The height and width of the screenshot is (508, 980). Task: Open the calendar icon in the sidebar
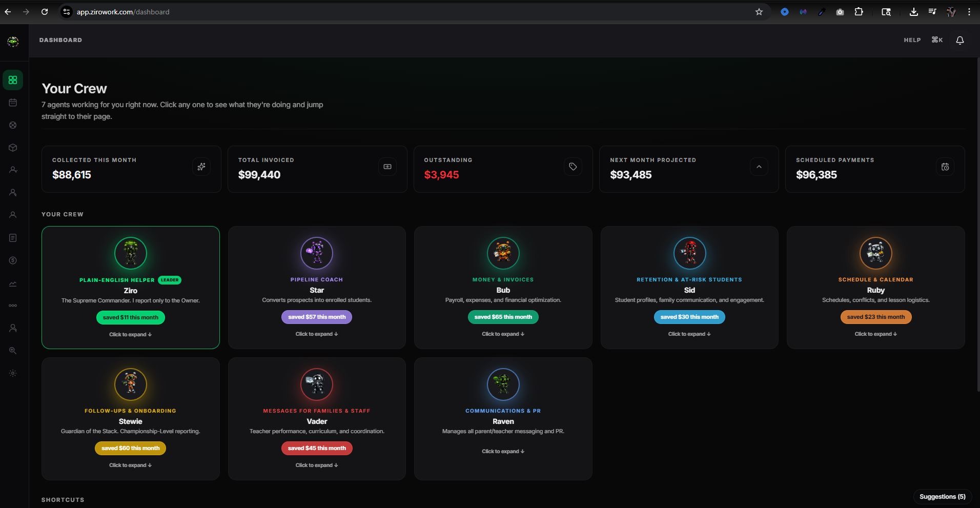point(13,103)
